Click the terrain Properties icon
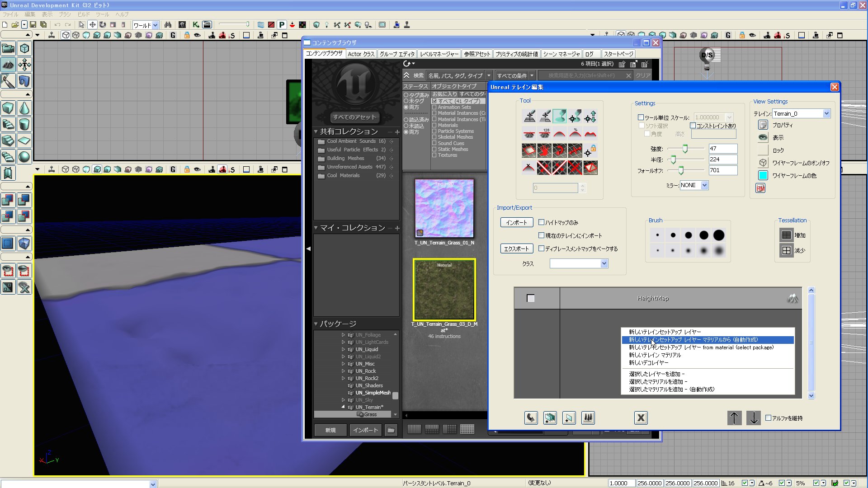 [763, 125]
